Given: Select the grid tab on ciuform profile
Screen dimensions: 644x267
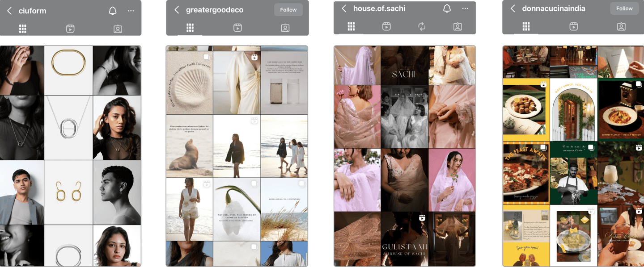Looking at the screenshot, I should [x=23, y=29].
